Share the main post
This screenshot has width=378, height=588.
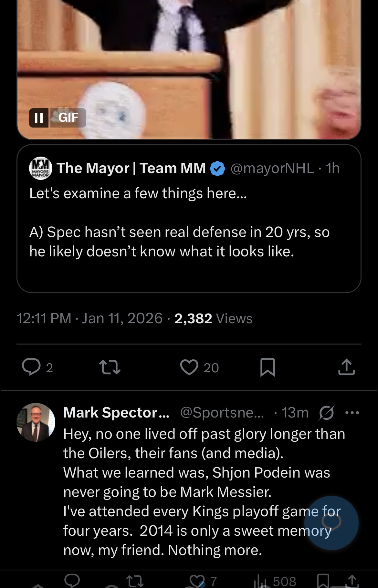coord(346,367)
